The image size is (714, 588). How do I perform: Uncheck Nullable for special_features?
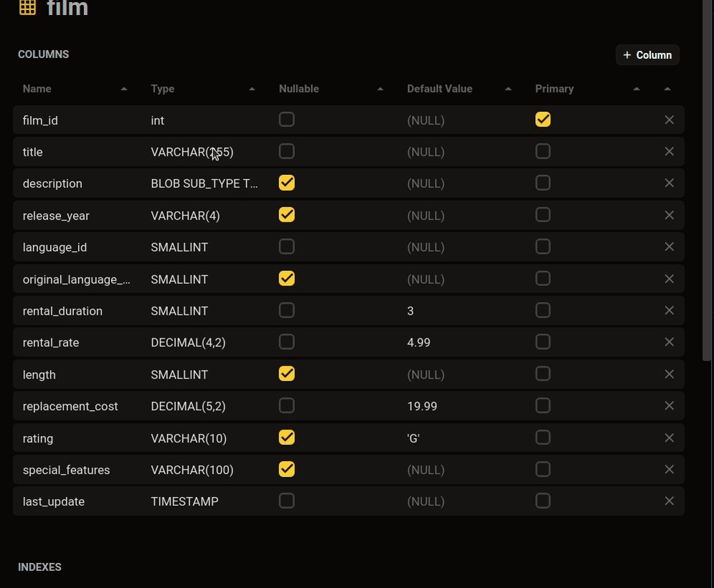tap(286, 469)
